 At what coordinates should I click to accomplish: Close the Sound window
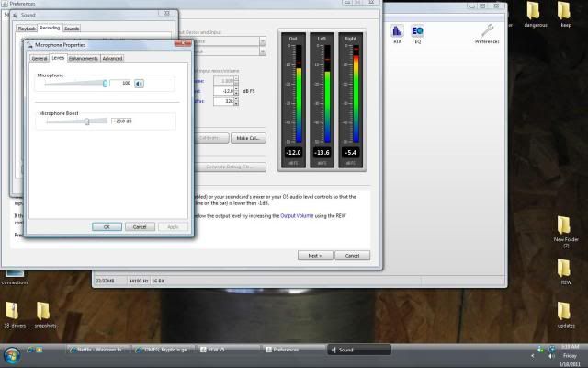point(167,14)
